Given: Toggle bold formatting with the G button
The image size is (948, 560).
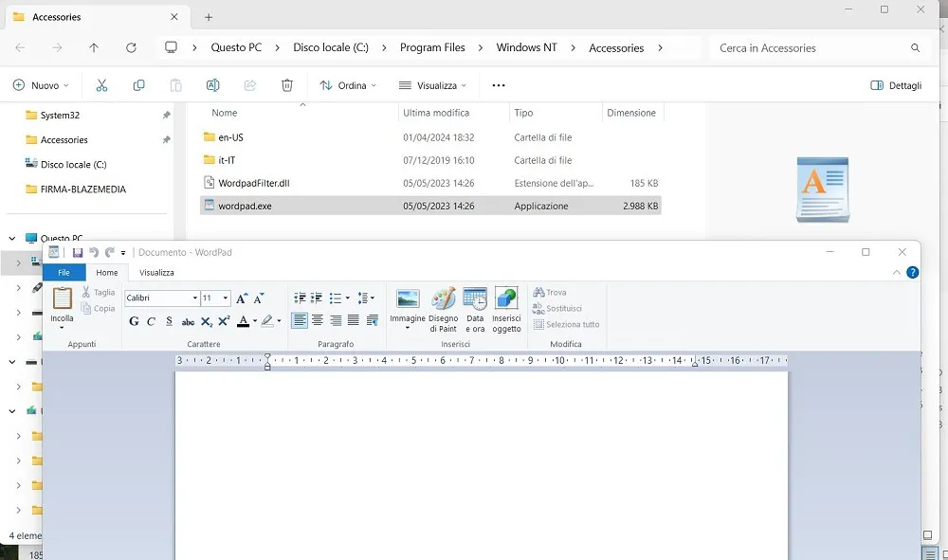Looking at the screenshot, I should 134,321.
